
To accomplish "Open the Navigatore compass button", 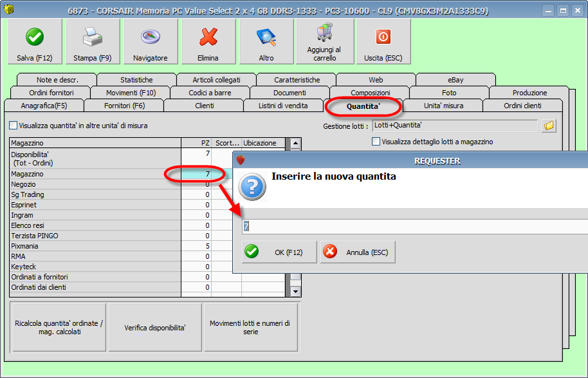I will (x=151, y=42).
